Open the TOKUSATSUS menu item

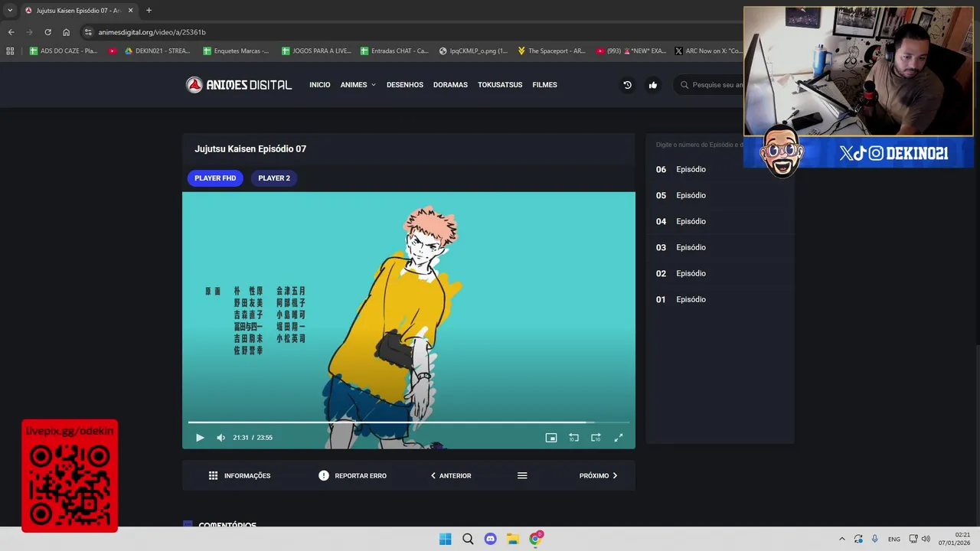pos(500,85)
